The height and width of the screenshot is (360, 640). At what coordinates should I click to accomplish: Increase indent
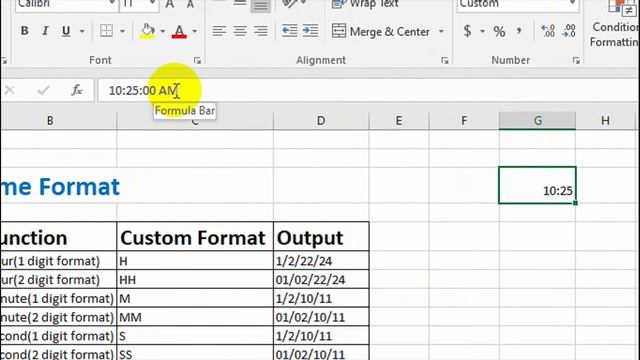pos(311,31)
